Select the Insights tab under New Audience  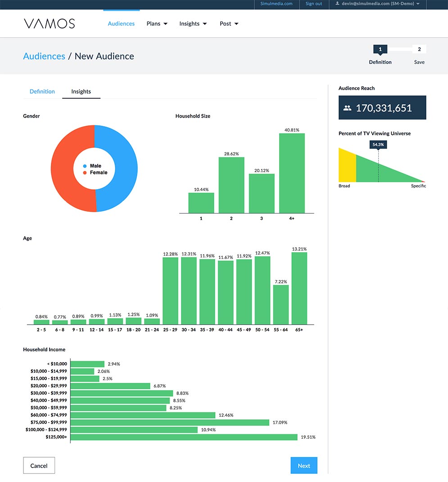pos(81,91)
